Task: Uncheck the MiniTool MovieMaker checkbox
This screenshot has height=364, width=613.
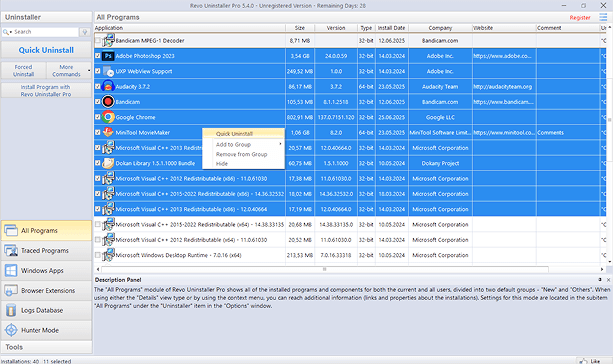Action: pos(98,132)
